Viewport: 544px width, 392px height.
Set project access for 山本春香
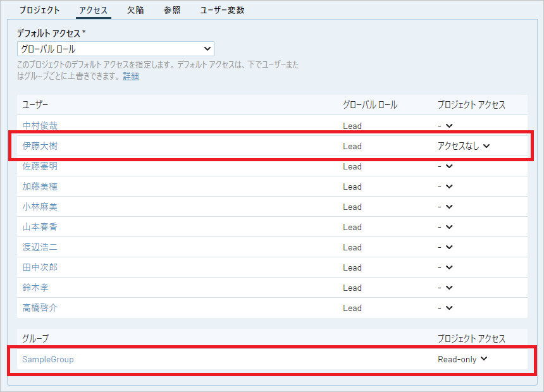pos(445,227)
